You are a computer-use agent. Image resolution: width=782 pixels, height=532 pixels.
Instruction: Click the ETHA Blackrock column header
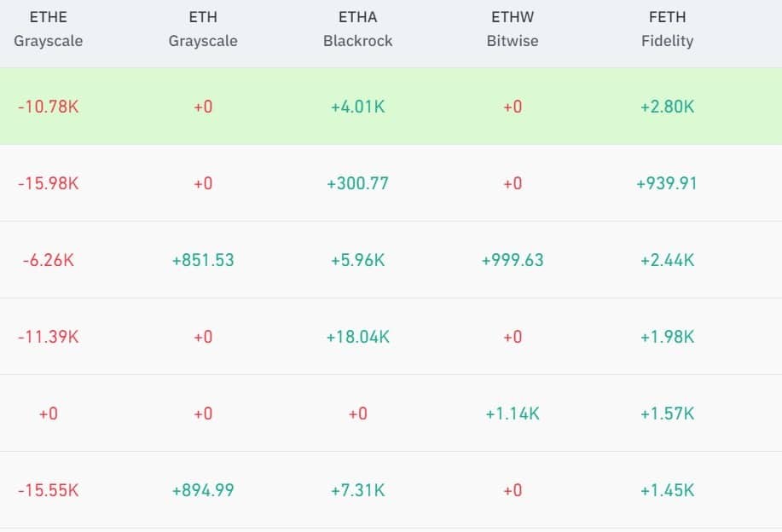[358, 29]
